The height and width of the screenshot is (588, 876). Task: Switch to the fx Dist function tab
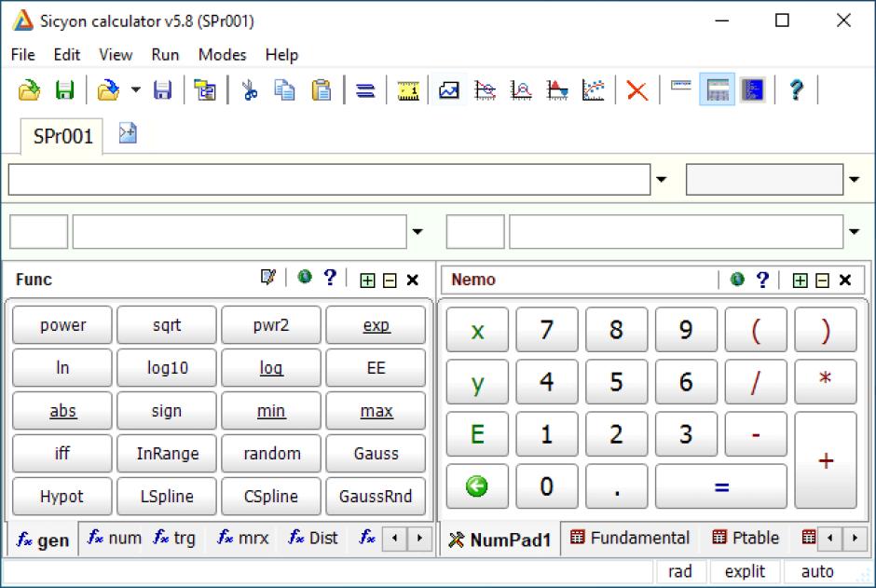pyautogui.click(x=313, y=538)
